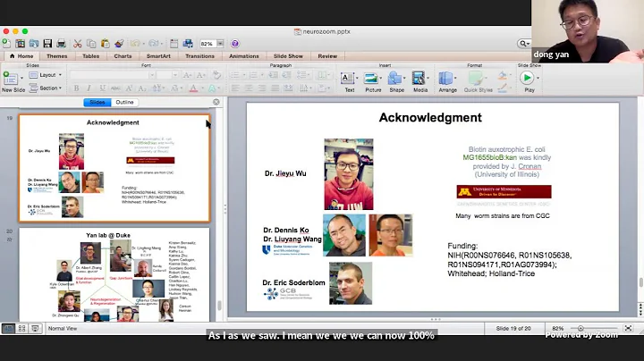Toggle Bold formatting
The width and height of the screenshot is (644, 361).
76,88
